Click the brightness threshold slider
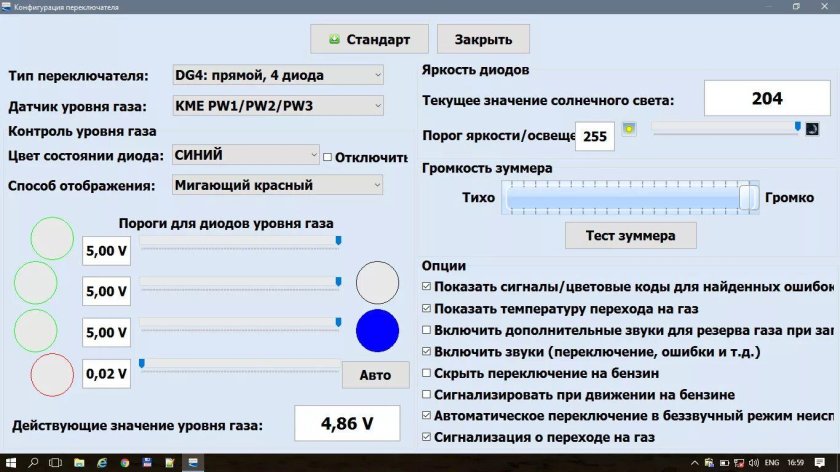This screenshot has height=472, width=840. (x=726, y=128)
